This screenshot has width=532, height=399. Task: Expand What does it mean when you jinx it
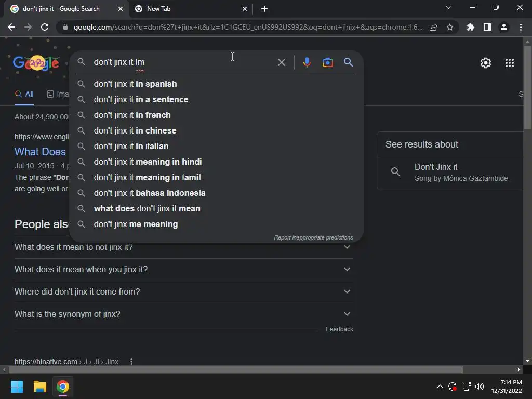184,270
